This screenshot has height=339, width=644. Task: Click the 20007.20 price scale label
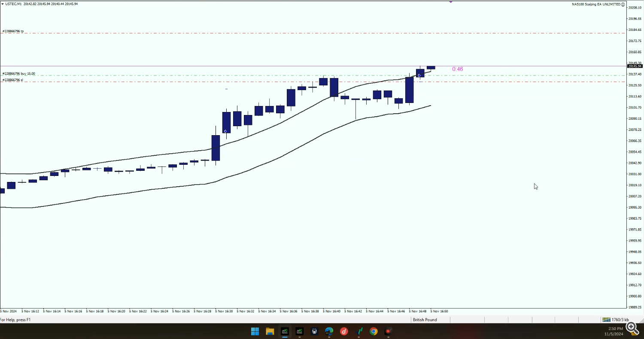coord(635,196)
